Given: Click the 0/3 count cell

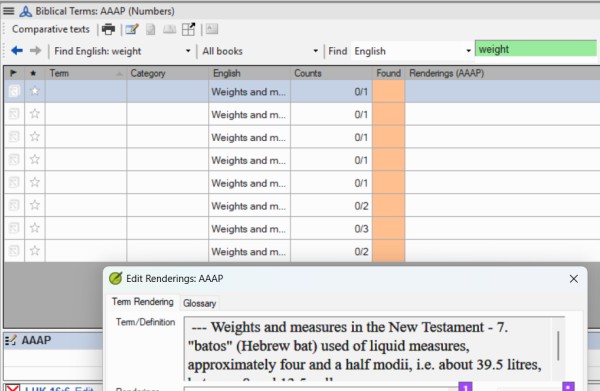Looking at the screenshot, I should pos(331,228).
